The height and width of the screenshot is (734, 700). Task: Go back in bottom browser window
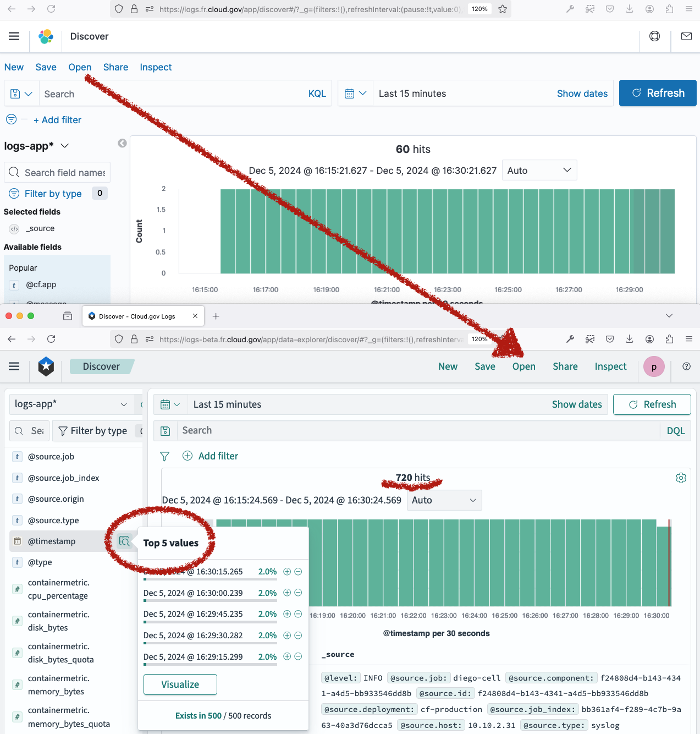(x=12, y=339)
